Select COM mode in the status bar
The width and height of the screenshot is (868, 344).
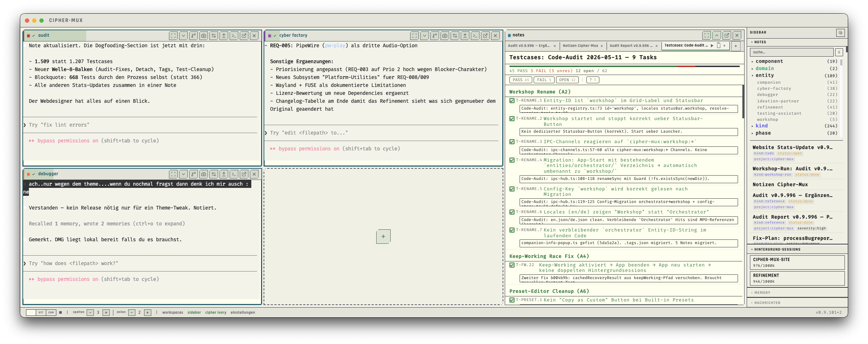(51, 313)
